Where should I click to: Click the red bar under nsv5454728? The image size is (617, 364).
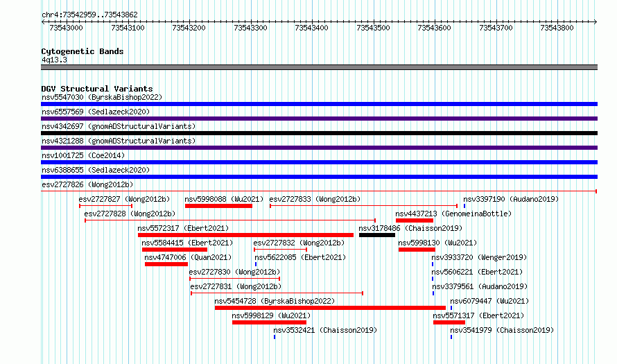pos(330,308)
